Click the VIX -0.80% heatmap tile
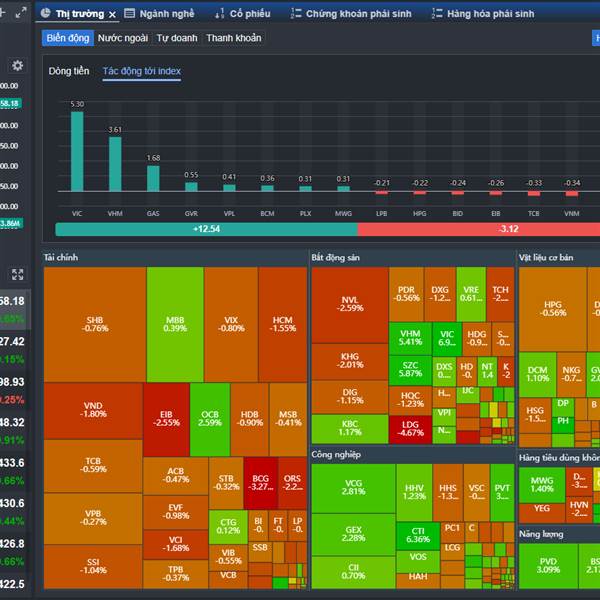This screenshot has height=600, width=600. (231, 324)
